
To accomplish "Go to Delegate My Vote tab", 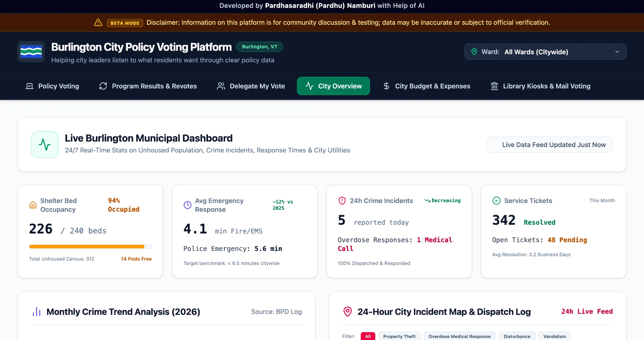I will point(251,86).
